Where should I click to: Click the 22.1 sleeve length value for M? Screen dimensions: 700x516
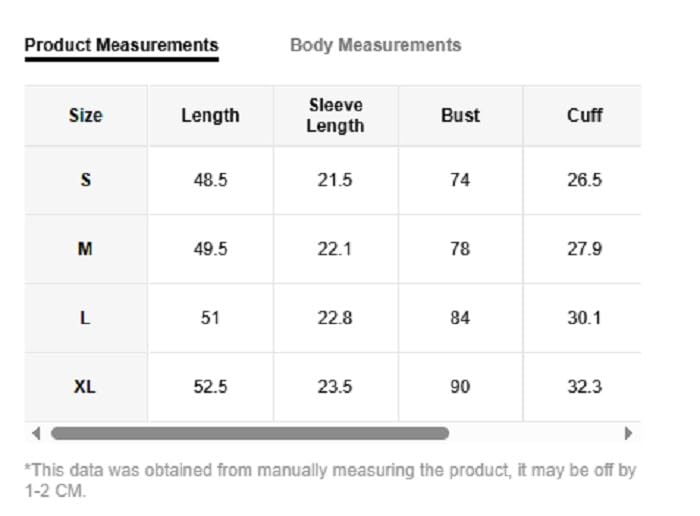point(335,249)
